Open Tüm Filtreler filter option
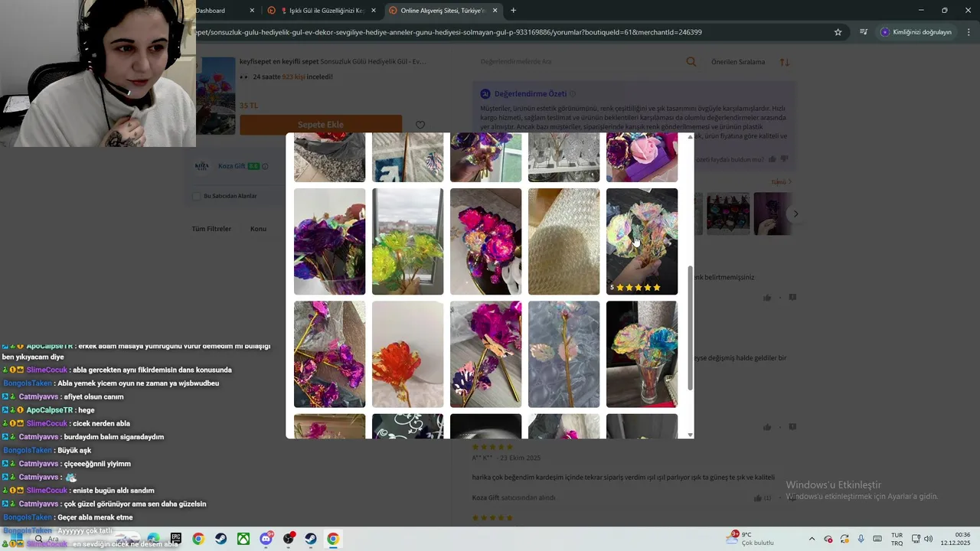This screenshot has height=551, width=980. (211, 229)
